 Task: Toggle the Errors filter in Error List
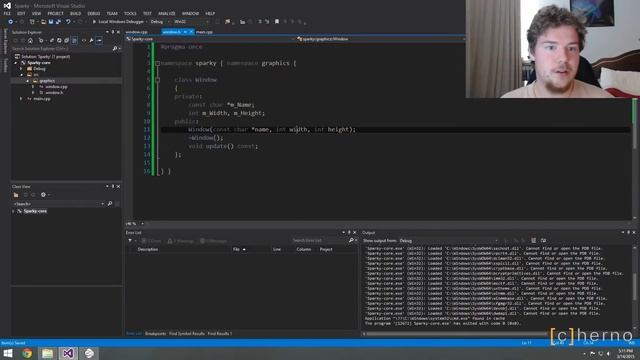(151, 241)
